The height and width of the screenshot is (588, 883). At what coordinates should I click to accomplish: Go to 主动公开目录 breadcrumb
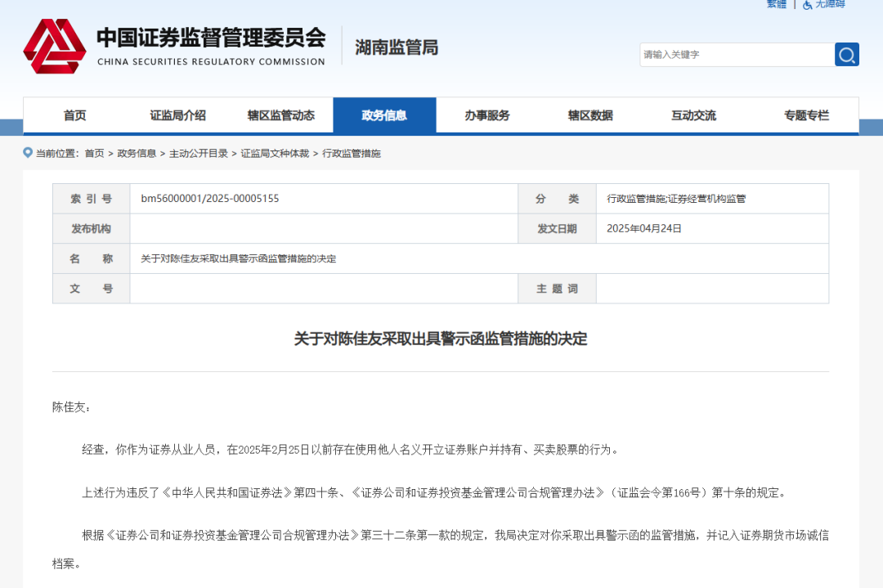199,154
